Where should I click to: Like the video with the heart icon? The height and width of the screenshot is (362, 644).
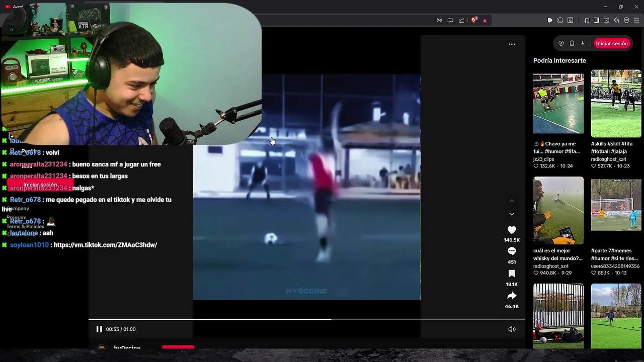tap(512, 230)
